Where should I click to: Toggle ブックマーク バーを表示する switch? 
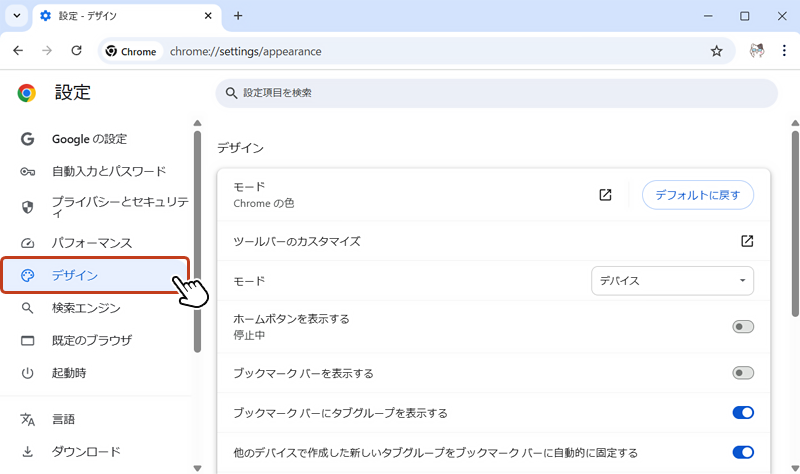pyautogui.click(x=743, y=373)
